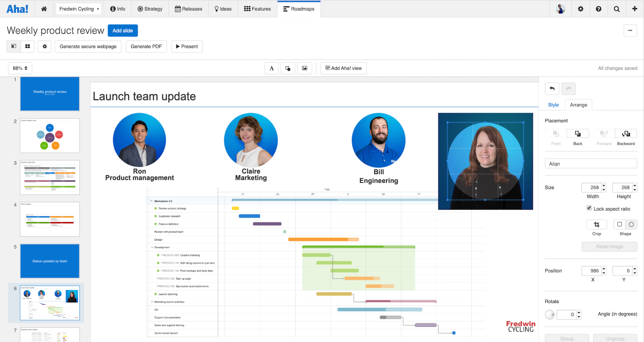
Task: Click the rotation angle dial
Action: 550,315
